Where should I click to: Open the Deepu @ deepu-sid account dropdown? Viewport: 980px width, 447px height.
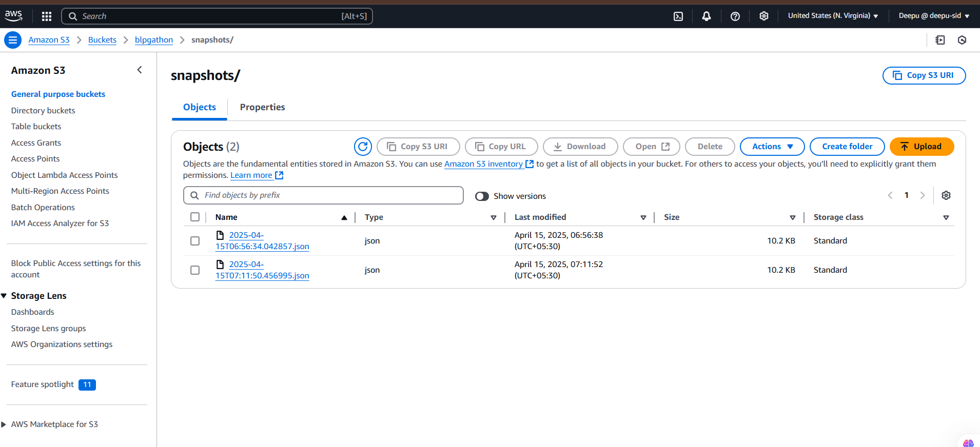click(x=934, y=16)
